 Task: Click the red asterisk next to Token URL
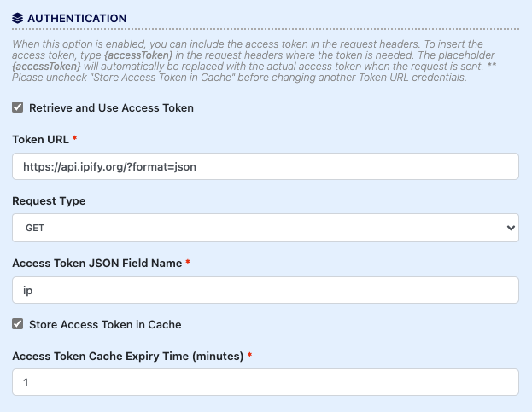tap(74, 138)
